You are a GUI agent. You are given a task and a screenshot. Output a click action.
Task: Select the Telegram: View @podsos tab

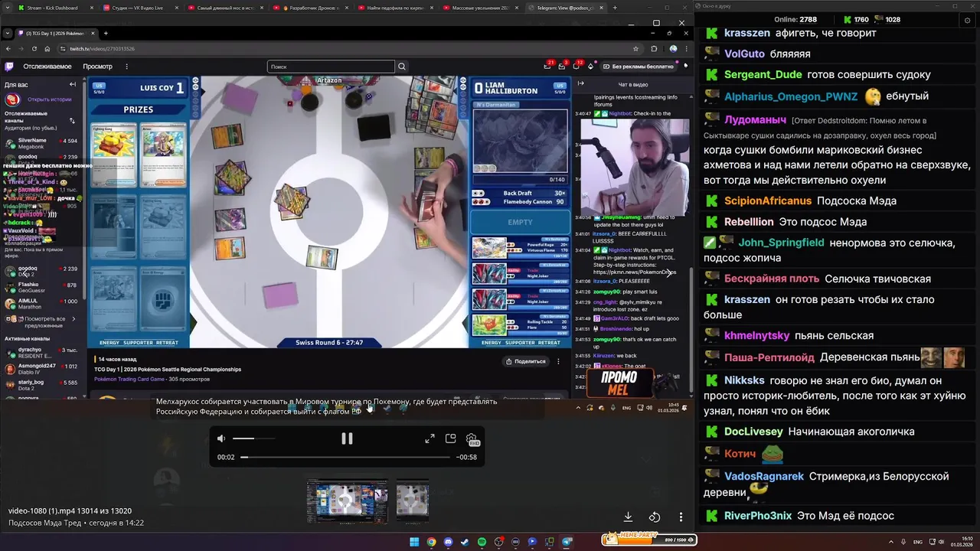coord(567,8)
